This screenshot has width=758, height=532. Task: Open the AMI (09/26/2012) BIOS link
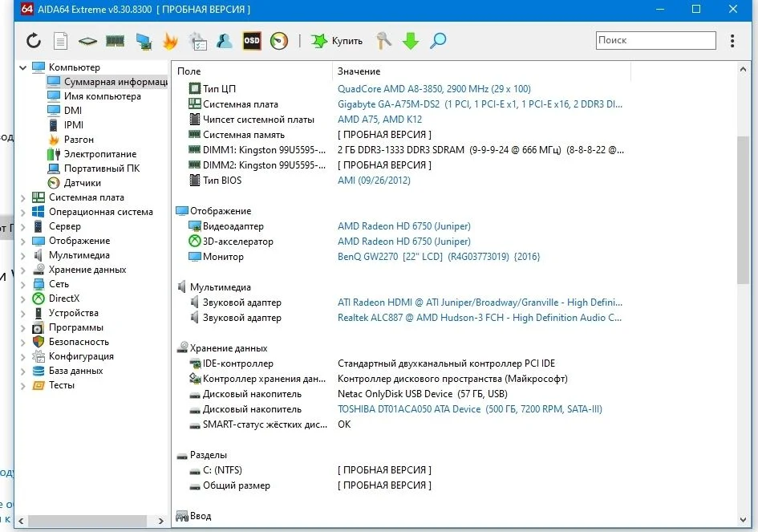pyautogui.click(x=374, y=181)
